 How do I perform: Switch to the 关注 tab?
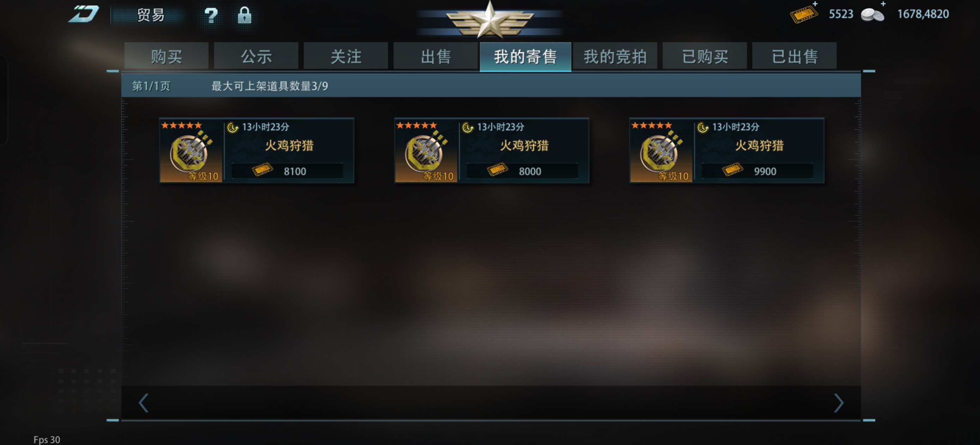(346, 56)
